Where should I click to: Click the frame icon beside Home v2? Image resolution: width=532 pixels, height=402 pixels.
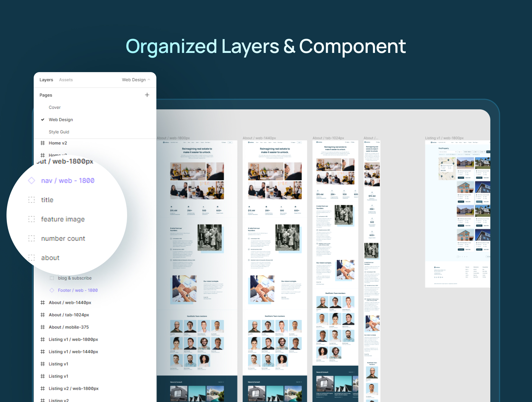[43, 143]
